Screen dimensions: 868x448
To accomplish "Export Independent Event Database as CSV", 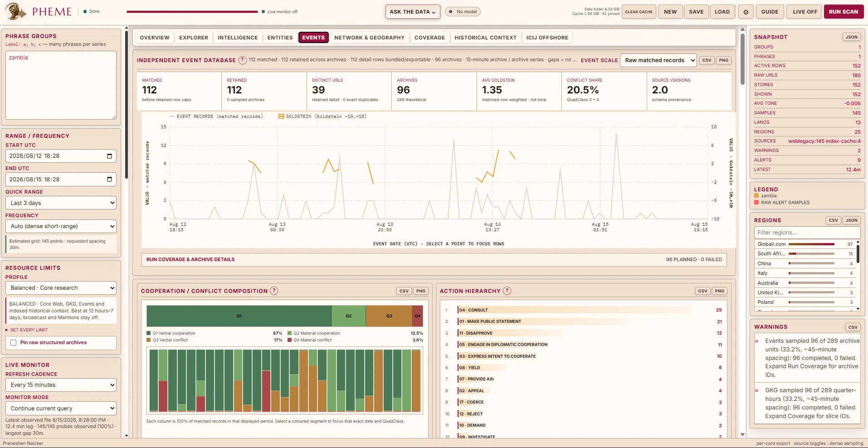I will click(707, 60).
